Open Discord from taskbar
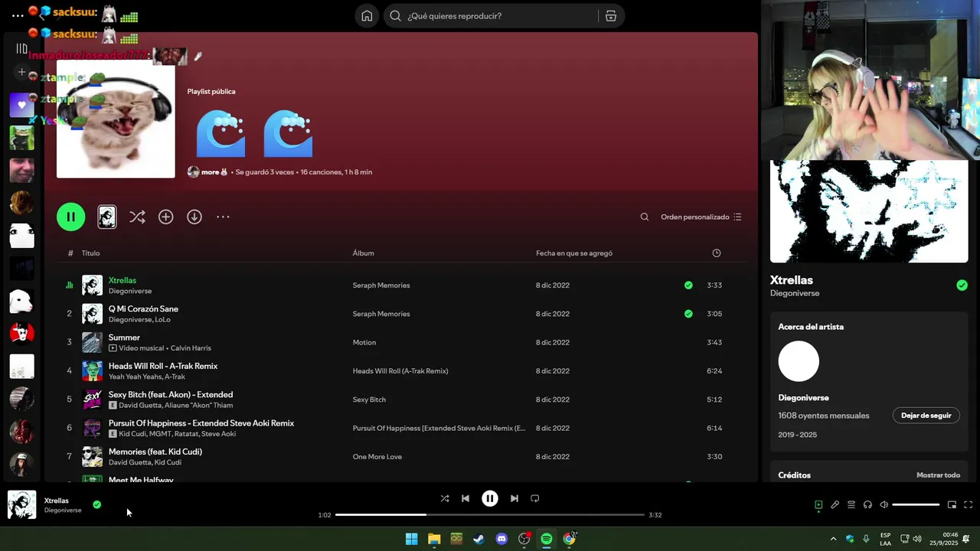Screen dimensions: 980x551 coord(501,539)
